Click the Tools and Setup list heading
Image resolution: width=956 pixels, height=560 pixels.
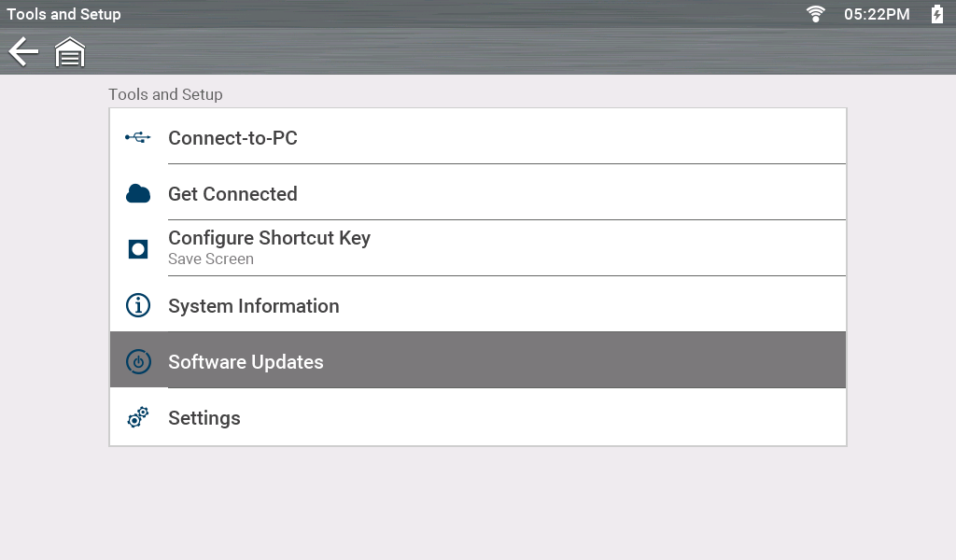click(x=165, y=94)
